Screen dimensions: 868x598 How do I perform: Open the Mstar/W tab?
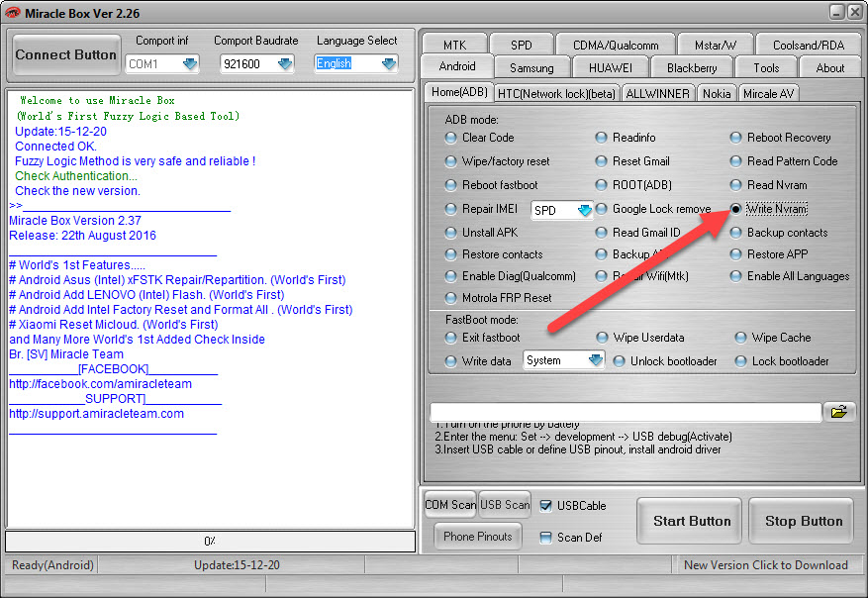tap(716, 45)
